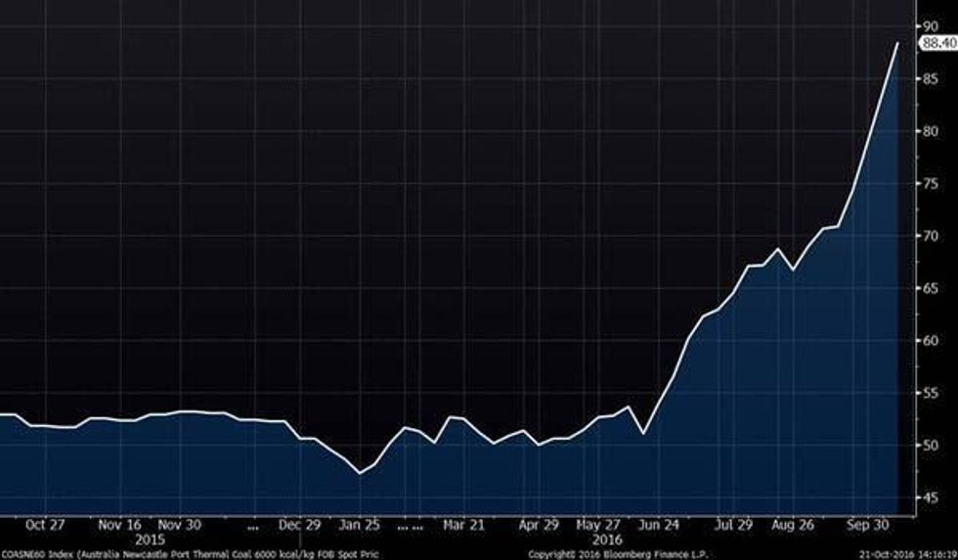958x560 pixels.
Task: Click the 2016 year label
Action: tap(609, 538)
